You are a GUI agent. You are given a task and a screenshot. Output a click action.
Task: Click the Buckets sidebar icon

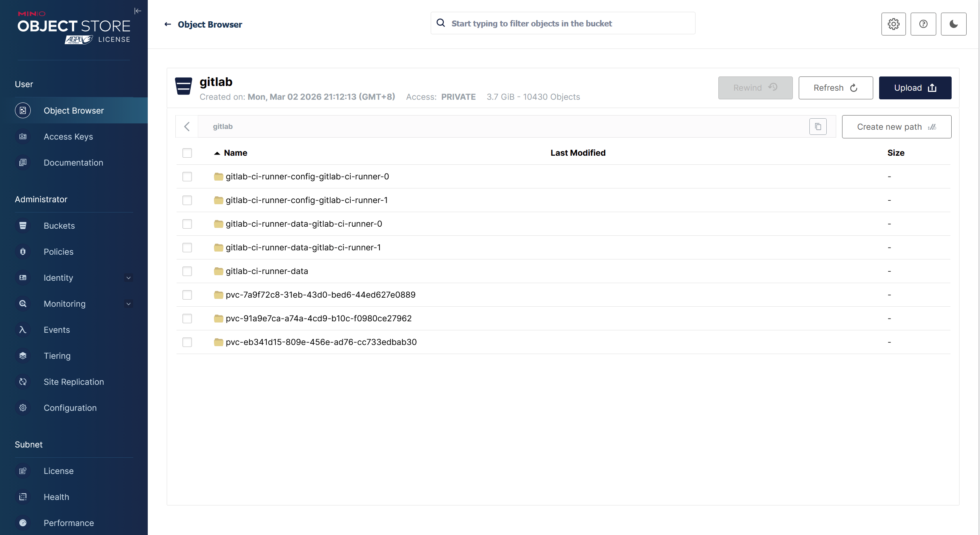(23, 226)
